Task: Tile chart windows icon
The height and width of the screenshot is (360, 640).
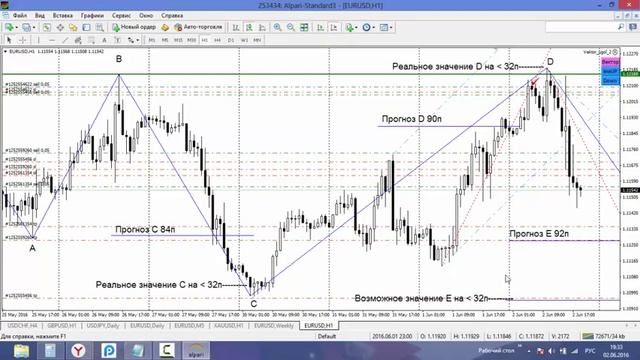Action: pyautogui.click(x=304, y=27)
